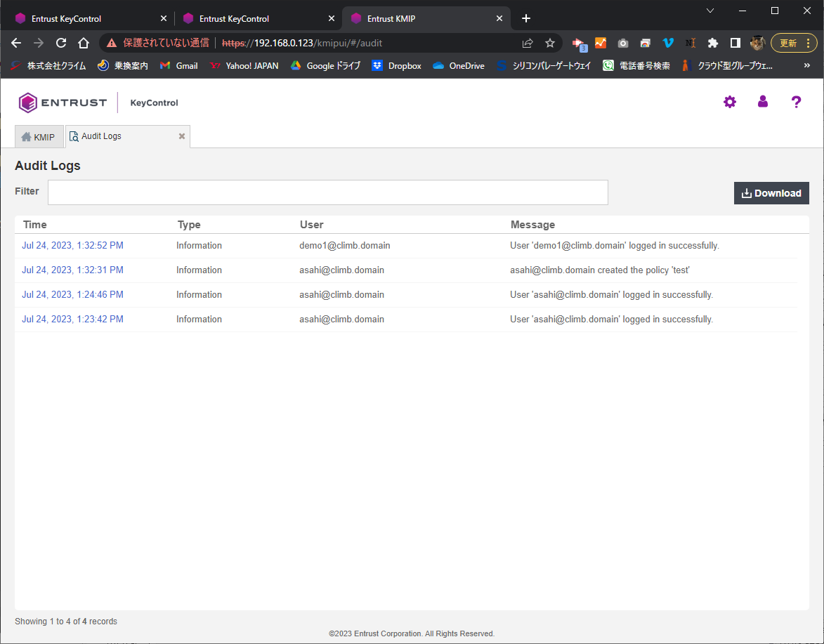
Task: Sort by the User column header
Action: pyautogui.click(x=312, y=224)
